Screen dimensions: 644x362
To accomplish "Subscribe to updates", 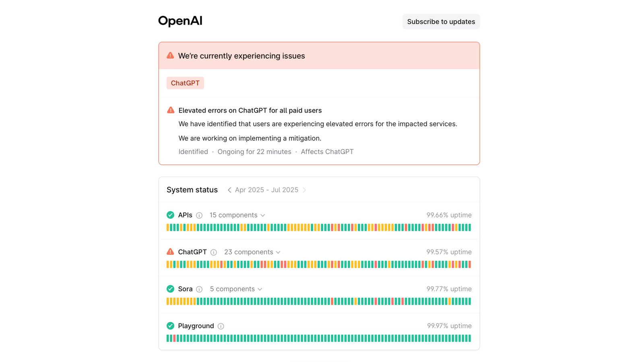I will [441, 22].
